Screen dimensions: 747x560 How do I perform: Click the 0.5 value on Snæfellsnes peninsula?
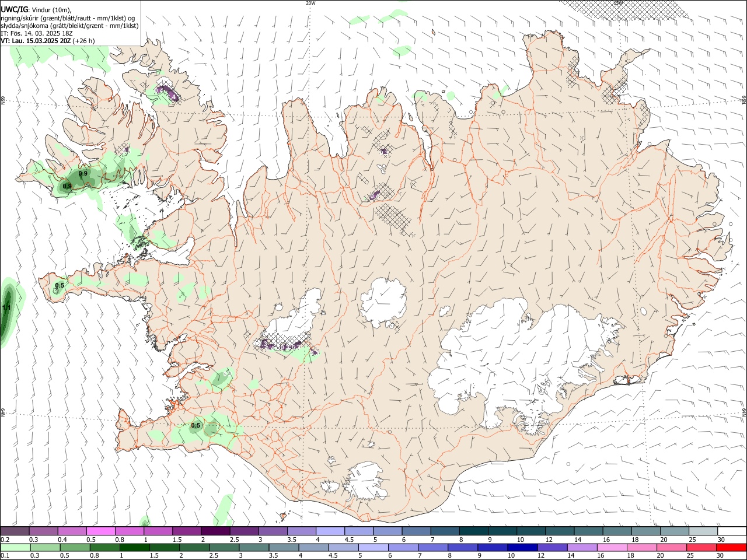(60, 285)
